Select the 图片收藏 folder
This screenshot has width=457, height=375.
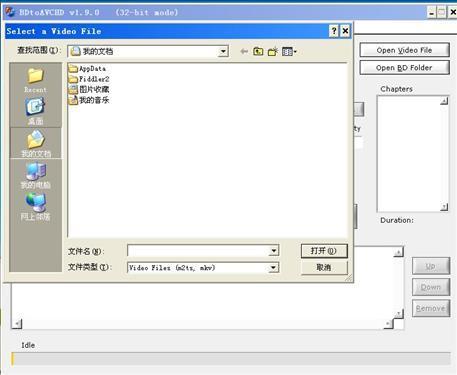point(89,89)
